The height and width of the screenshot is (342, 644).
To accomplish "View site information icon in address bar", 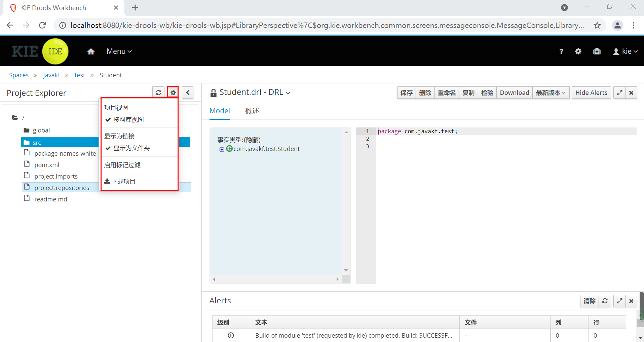I will pyautogui.click(x=63, y=25).
